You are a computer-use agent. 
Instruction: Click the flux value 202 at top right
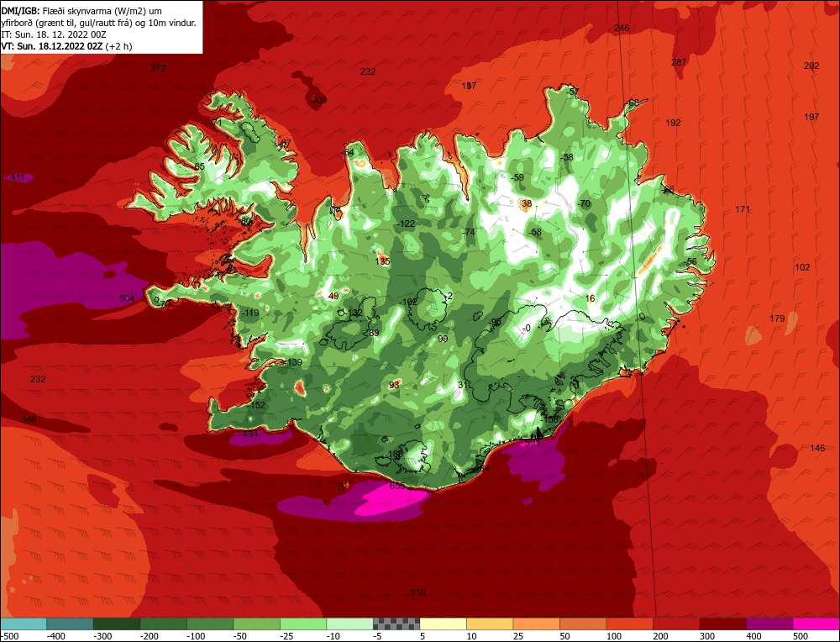[811, 66]
